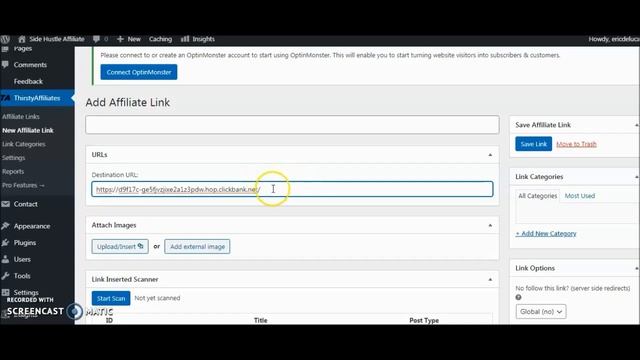Click the ThirstyAffiliates TA logo icon
Screen dimensions: 640x360
click(6, 98)
